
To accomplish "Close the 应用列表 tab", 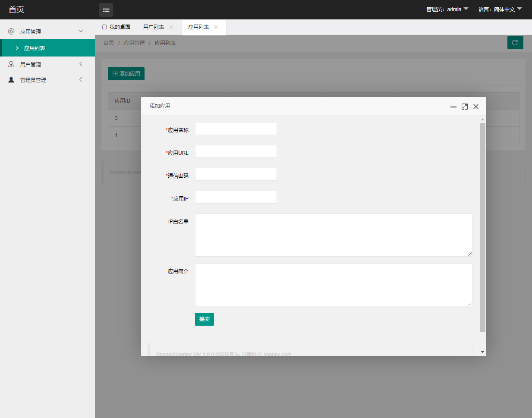I will (x=216, y=27).
